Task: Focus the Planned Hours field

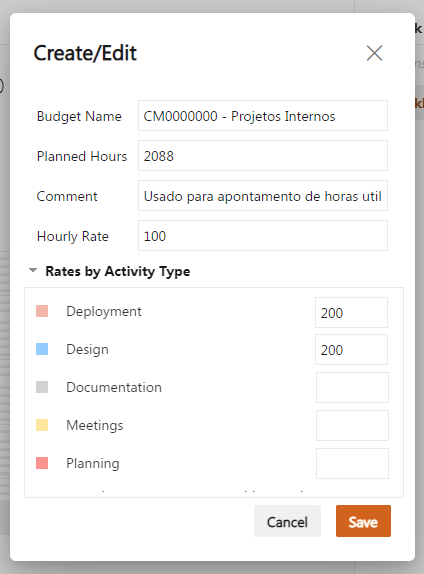Action: pos(263,156)
